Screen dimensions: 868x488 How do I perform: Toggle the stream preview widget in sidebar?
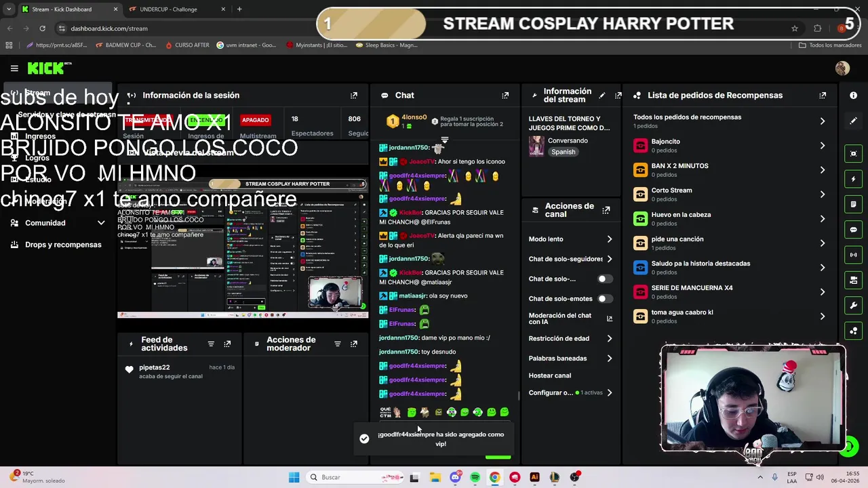pyautogui.click(x=853, y=154)
